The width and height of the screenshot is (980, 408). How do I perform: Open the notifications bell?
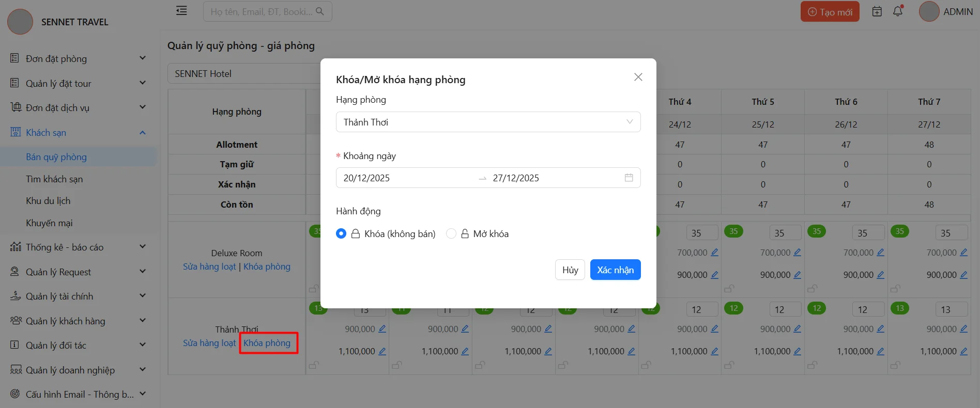898,11
